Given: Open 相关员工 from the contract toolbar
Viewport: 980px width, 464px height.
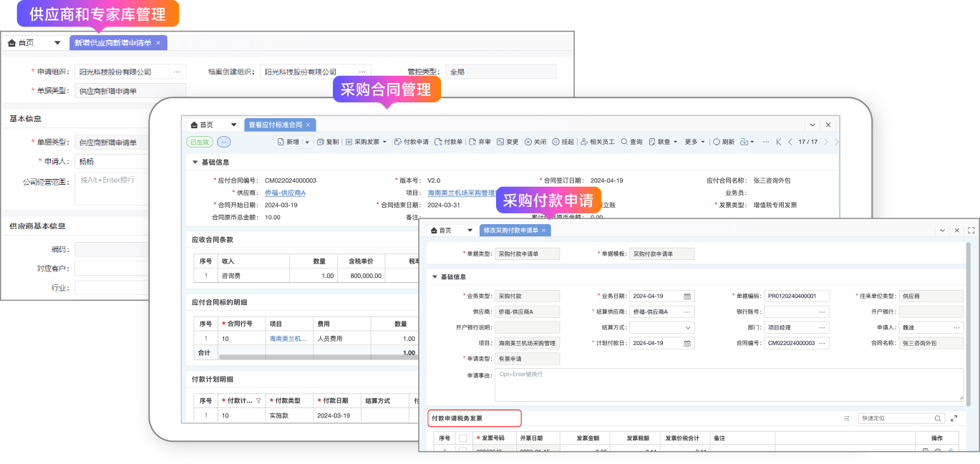Looking at the screenshot, I should [597, 142].
